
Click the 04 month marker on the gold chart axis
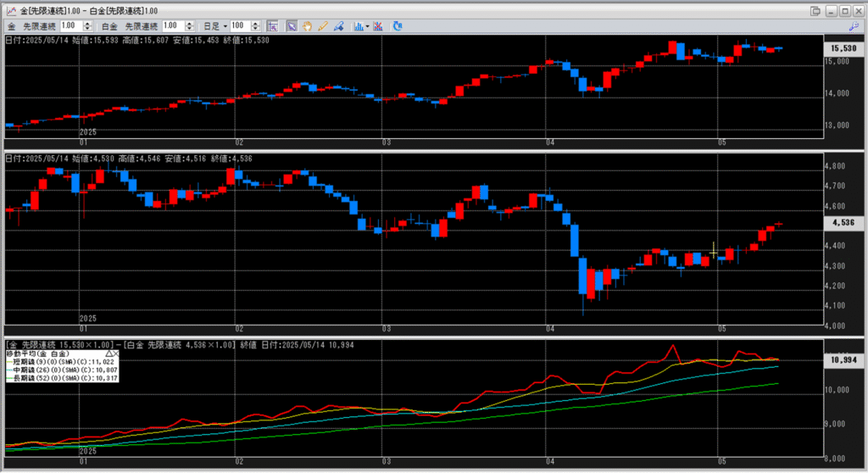[x=550, y=142]
